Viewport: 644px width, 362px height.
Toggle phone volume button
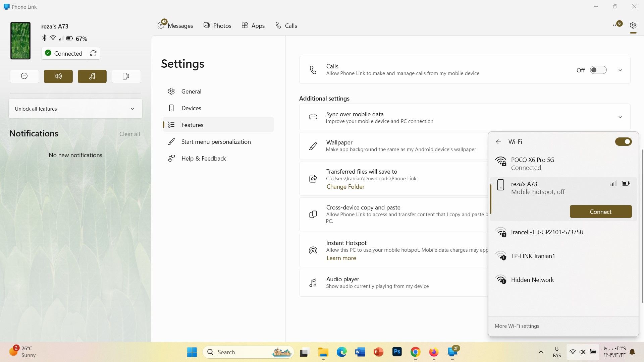[x=58, y=76]
